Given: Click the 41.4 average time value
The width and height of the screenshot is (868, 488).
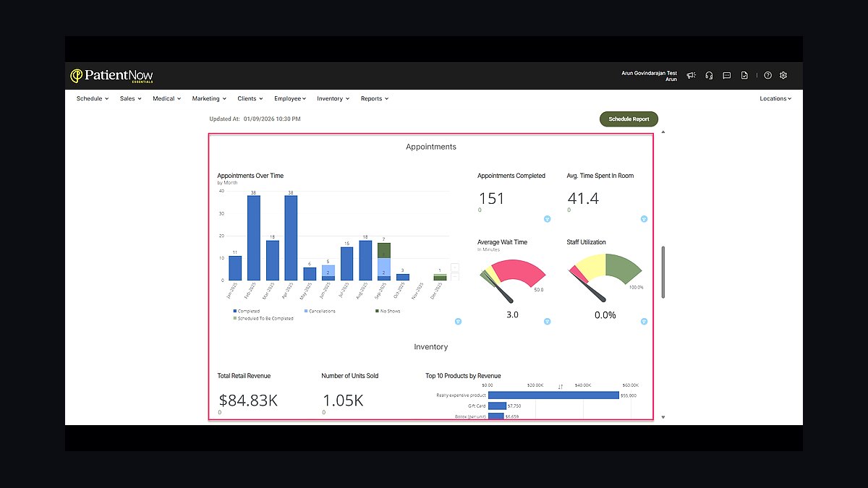Looking at the screenshot, I should coord(583,198).
